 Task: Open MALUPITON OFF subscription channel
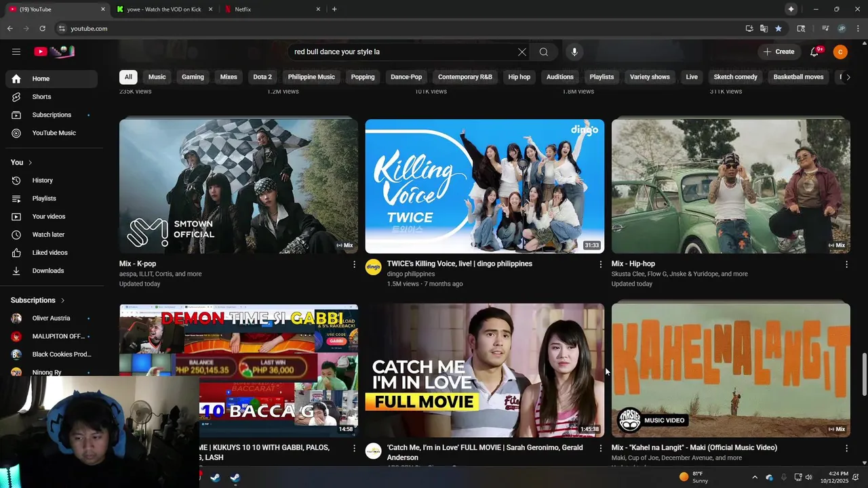(52, 336)
